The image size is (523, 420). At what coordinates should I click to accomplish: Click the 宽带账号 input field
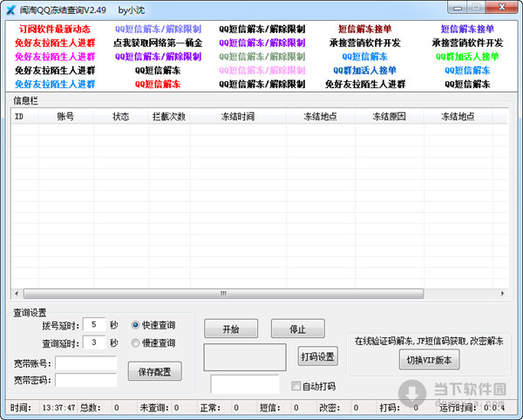86,363
